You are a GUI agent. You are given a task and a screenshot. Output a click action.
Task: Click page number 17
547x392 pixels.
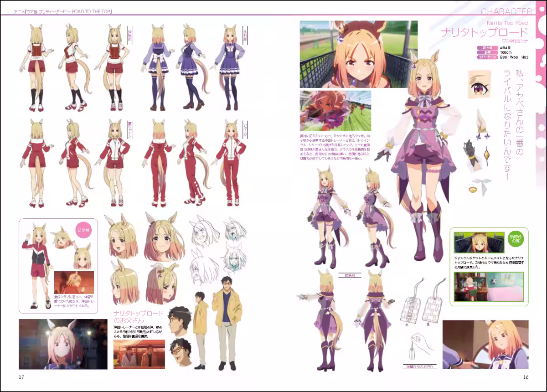(x=21, y=377)
